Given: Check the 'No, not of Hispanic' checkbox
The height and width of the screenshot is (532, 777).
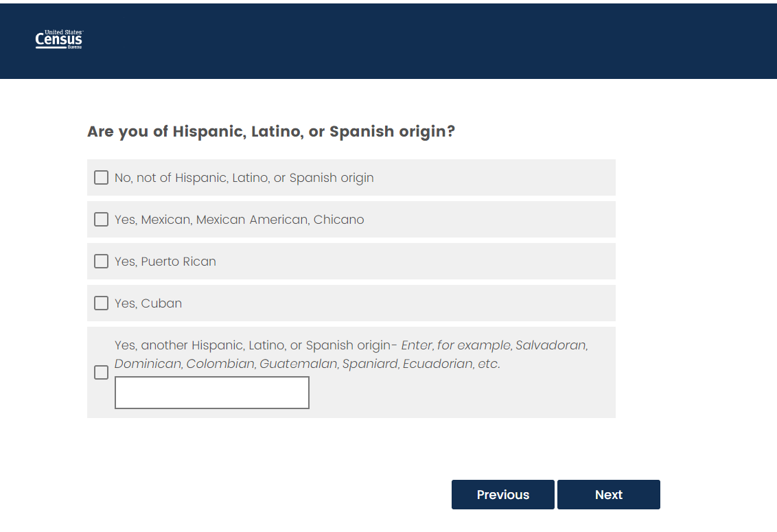Looking at the screenshot, I should pos(101,178).
